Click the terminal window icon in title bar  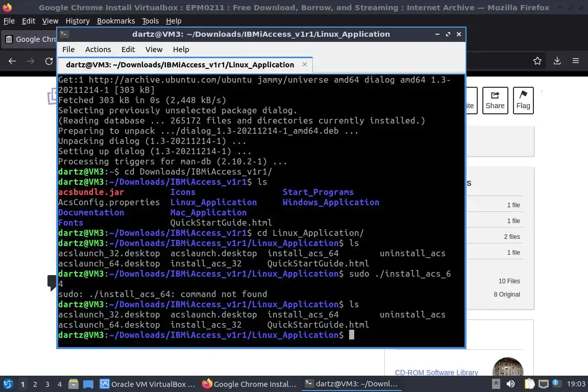[64, 34]
